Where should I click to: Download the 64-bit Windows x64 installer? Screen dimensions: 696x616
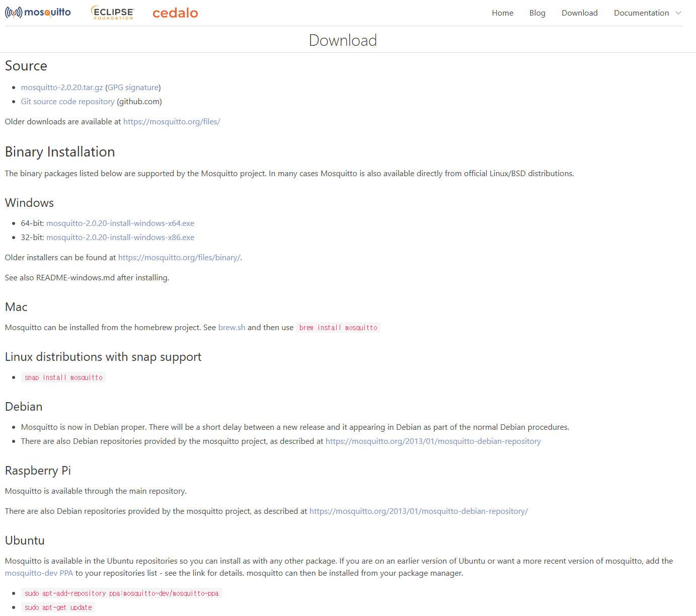coord(120,223)
